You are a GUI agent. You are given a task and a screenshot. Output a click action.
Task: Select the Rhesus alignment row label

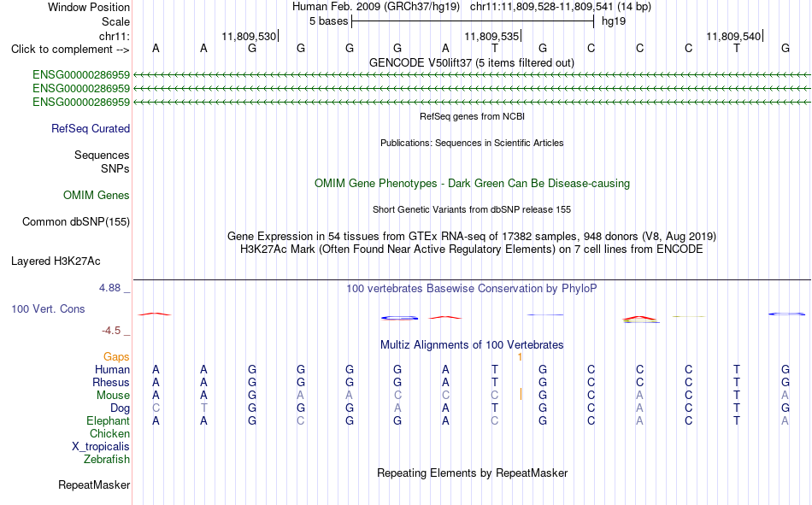[x=111, y=382]
